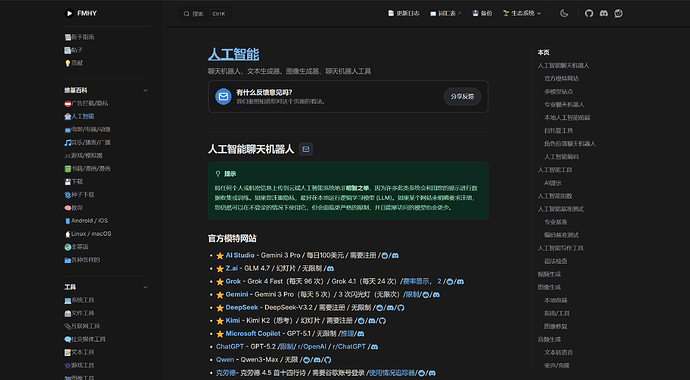Open 备份 in the top navigation

[x=482, y=14]
